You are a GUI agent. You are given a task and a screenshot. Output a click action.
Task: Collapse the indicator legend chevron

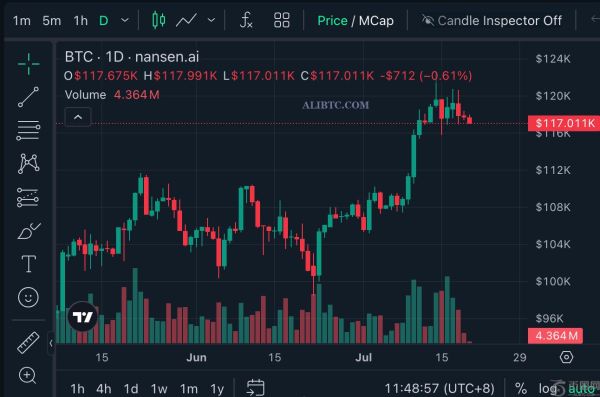(x=78, y=117)
